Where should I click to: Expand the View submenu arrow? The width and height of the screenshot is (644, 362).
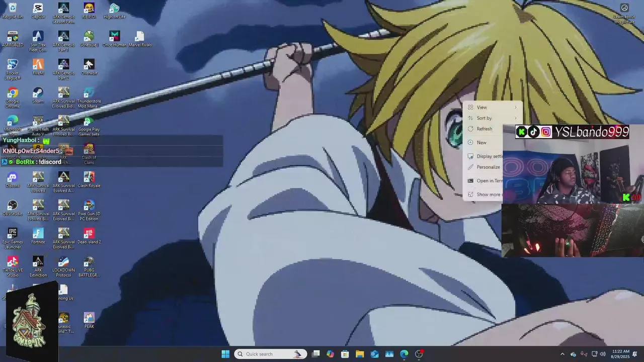[515, 107]
